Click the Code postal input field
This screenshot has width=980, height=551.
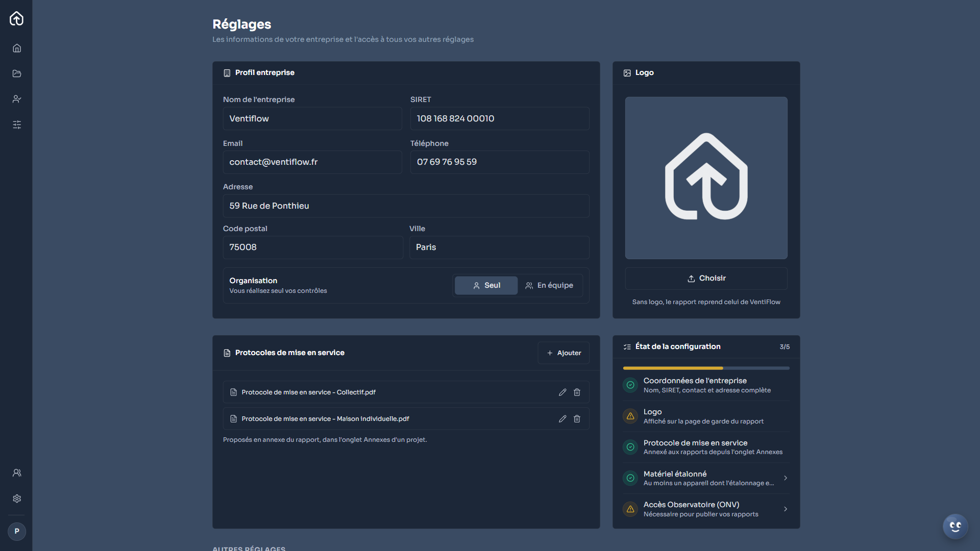(x=313, y=247)
